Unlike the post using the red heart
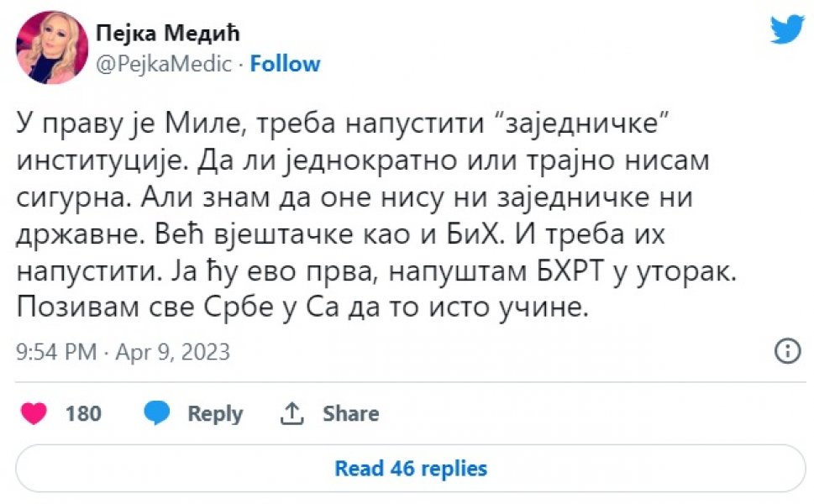Viewport: 814px width, 504px height. pos(33,413)
